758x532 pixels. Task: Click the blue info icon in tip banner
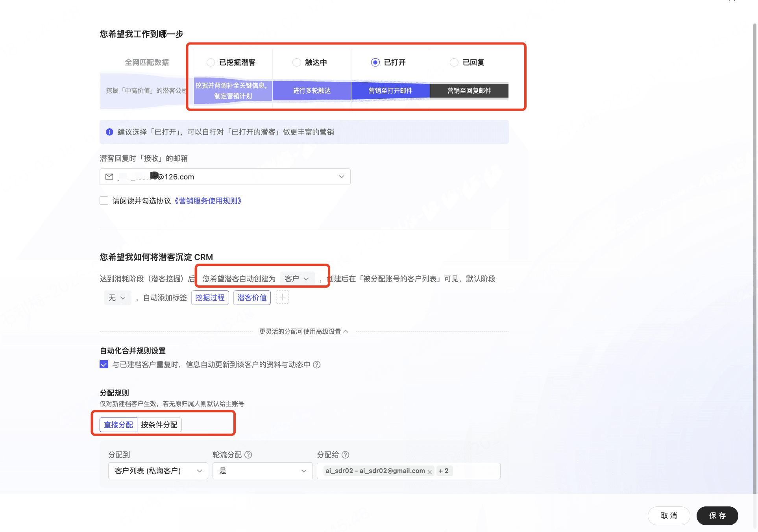[x=109, y=132]
